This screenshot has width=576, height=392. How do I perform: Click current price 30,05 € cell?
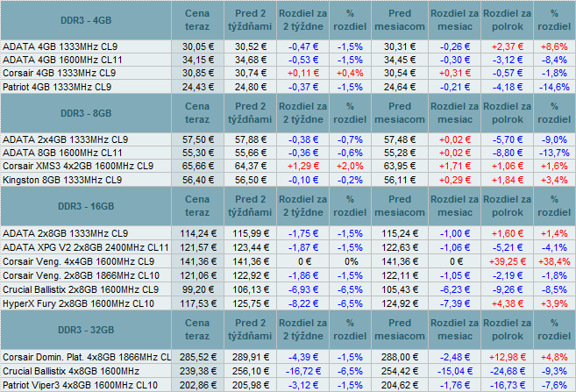click(x=198, y=46)
